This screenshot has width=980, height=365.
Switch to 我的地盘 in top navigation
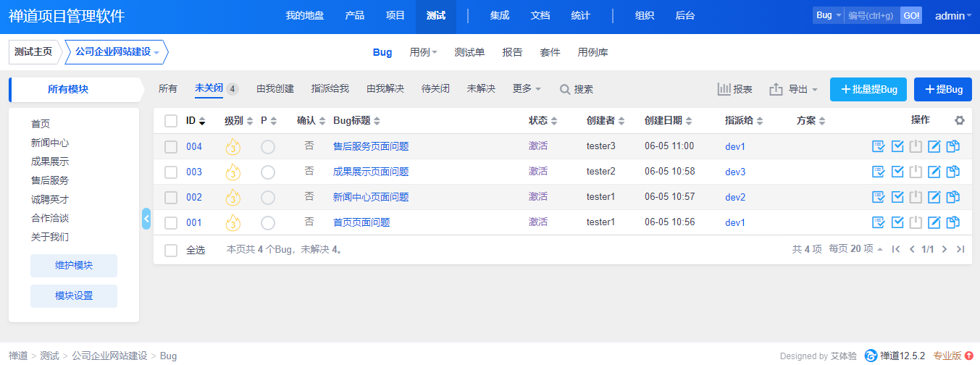304,15
